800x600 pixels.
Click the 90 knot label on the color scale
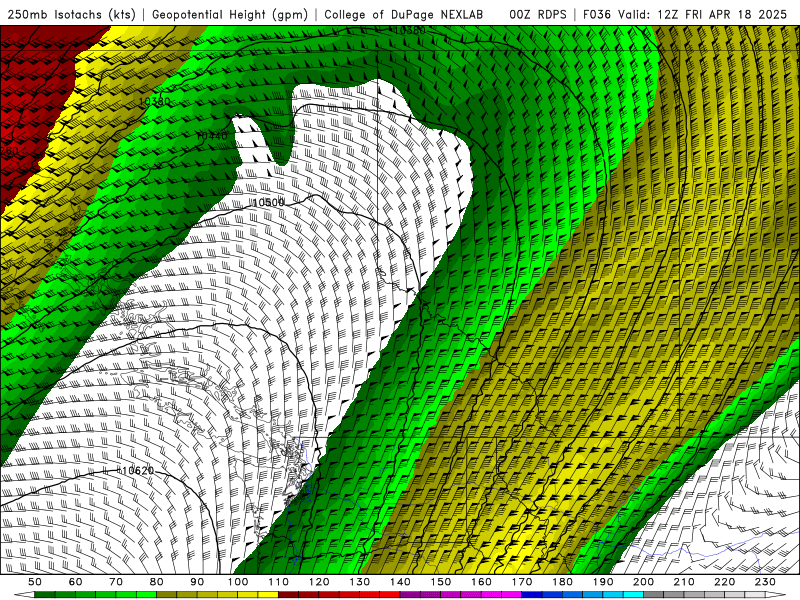click(197, 582)
